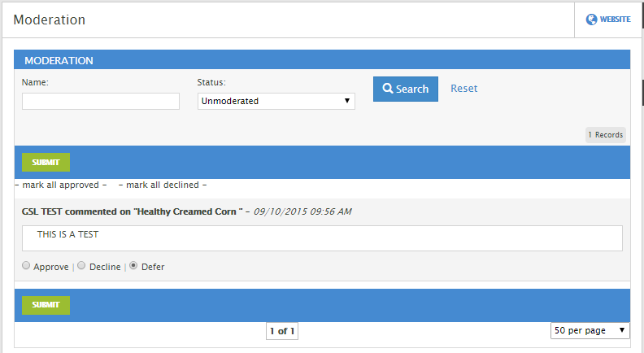Image resolution: width=644 pixels, height=353 pixels.
Task: Click the Search button
Action: [x=406, y=89]
